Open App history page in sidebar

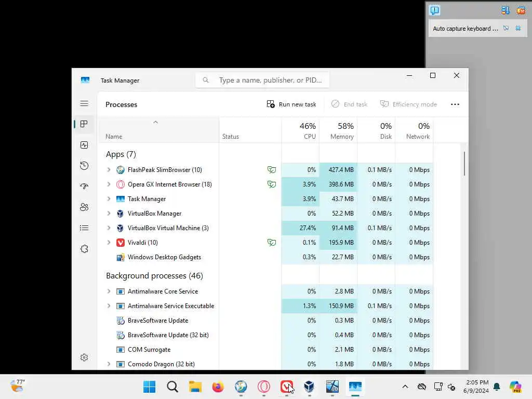point(84,166)
